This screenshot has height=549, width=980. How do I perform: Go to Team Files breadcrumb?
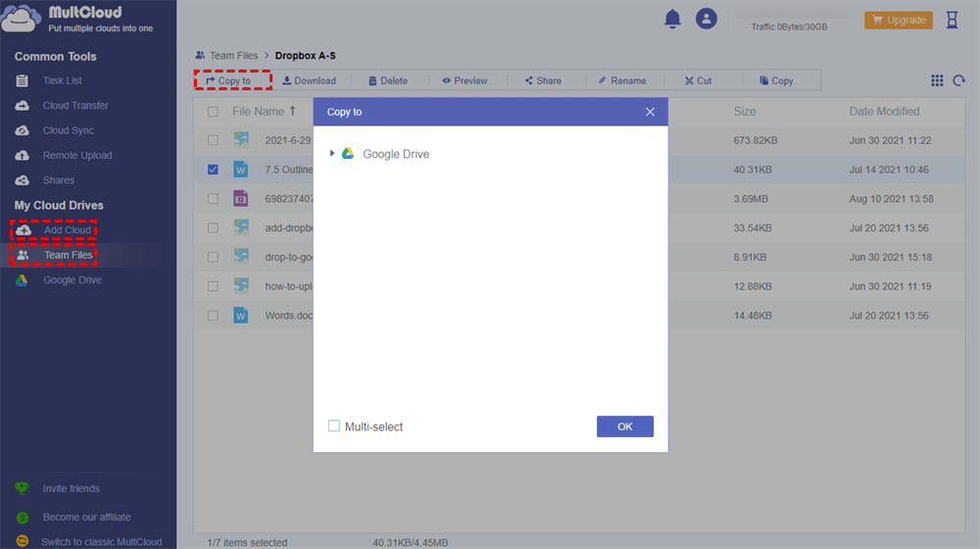(x=233, y=56)
